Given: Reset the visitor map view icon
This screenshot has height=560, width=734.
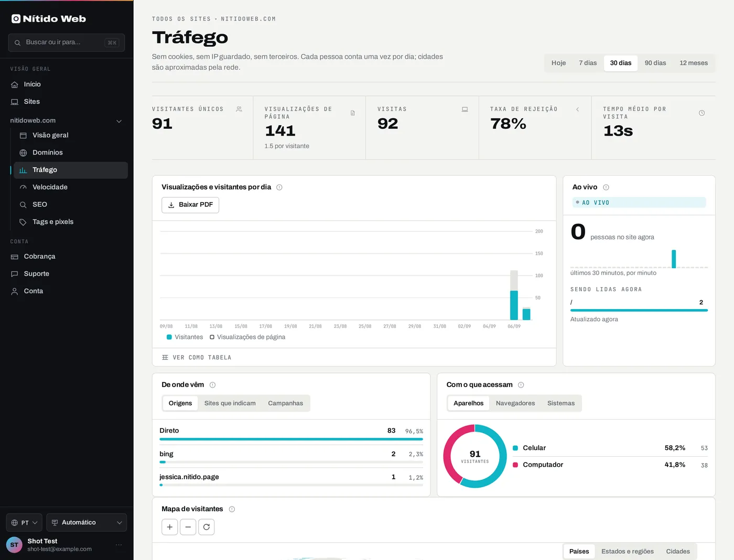Looking at the screenshot, I should click(207, 527).
